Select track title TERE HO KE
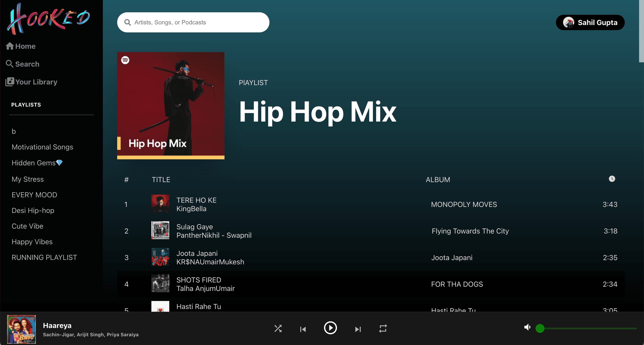This screenshot has height=345, width=644. tap(197, 200)
